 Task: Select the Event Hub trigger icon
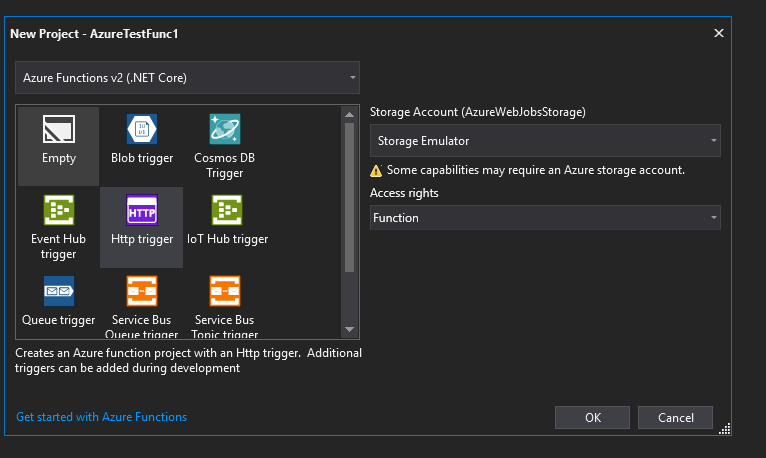point(59,211)
